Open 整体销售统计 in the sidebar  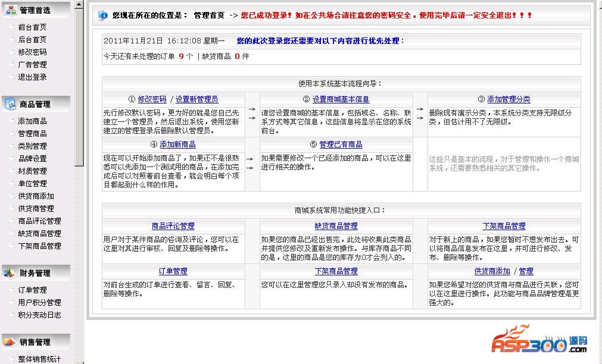39,359
